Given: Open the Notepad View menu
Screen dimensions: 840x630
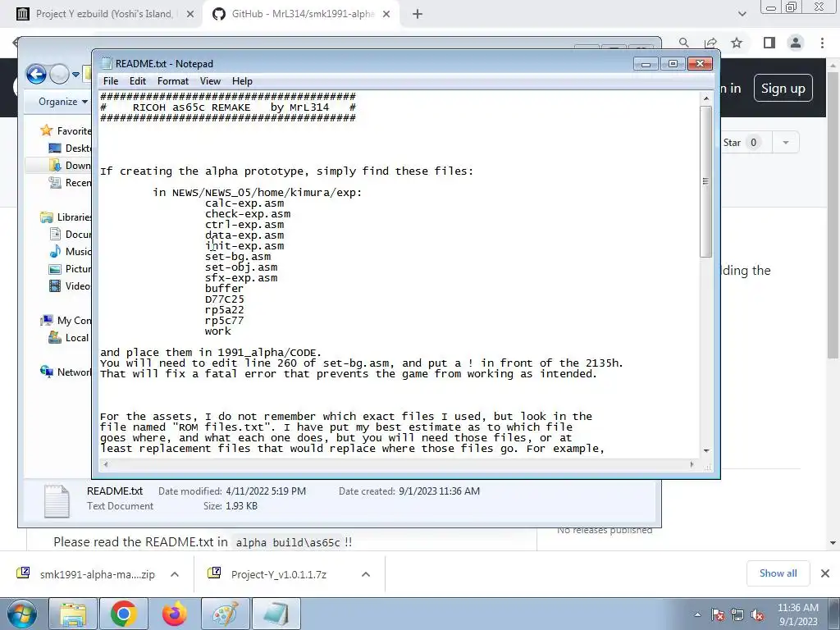Looking at the screenshot, I should point(210,81).
